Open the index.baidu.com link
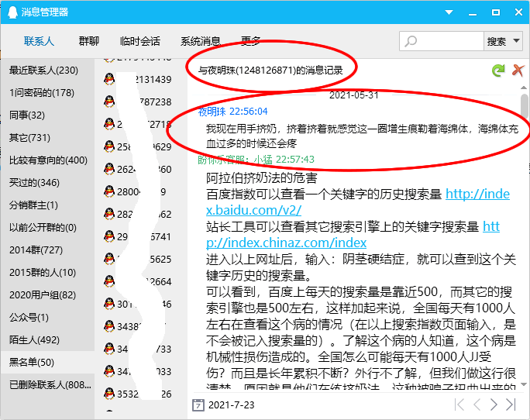 click(x=477, y=194)
